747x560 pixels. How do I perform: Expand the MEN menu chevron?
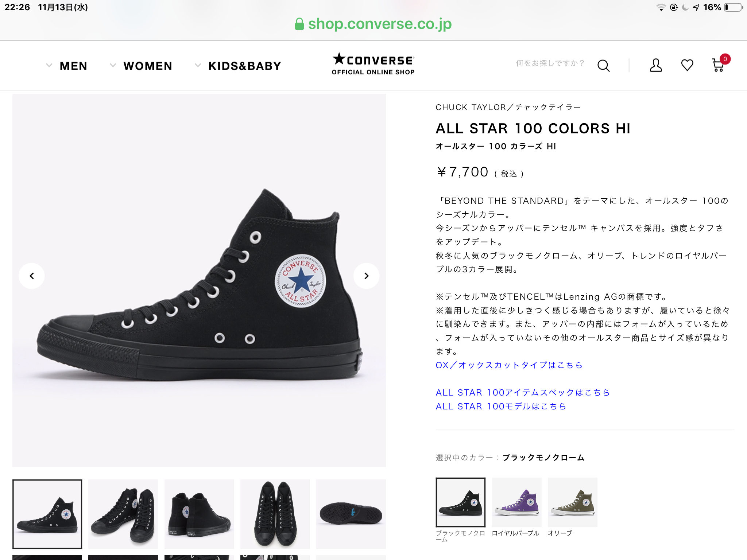(x=49, y=66)
